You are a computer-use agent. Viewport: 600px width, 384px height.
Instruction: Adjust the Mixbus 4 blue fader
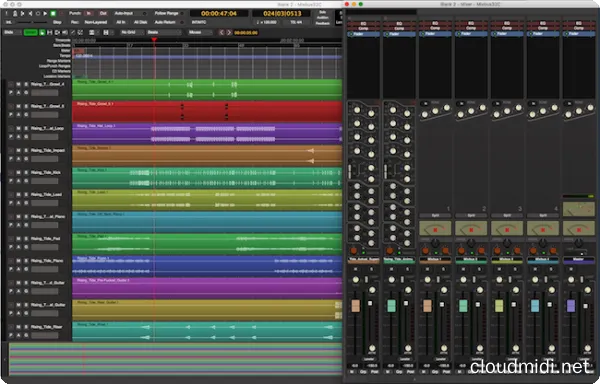[x=535, y=306]
